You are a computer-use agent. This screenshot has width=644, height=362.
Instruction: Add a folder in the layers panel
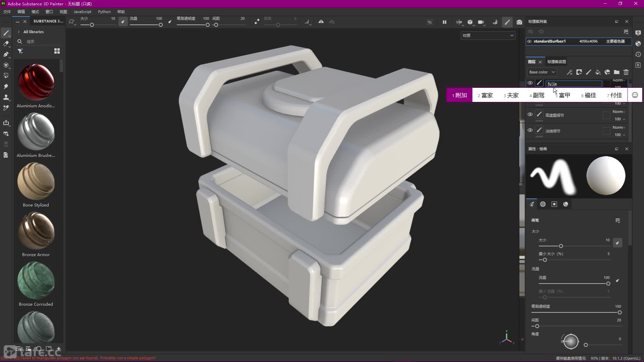point(616,72)
